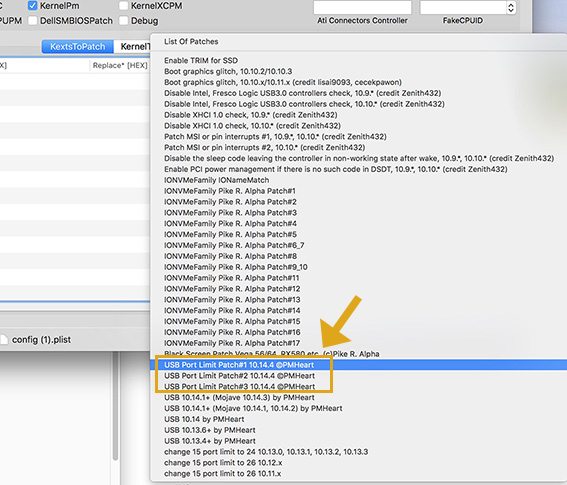The width and height of the screenshot is (567, 485).
Task: Choose IONVMeFamily Pike R. Alpha Patch#1
Action: [x=359, y=191]
